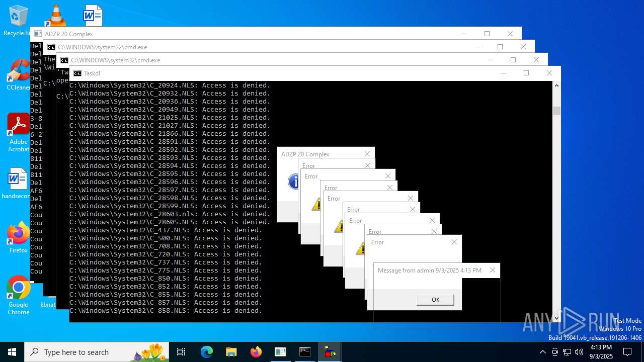644x362 pixels.
Task: Switch to Firefox on the taskbar
Action: (256, 352)
